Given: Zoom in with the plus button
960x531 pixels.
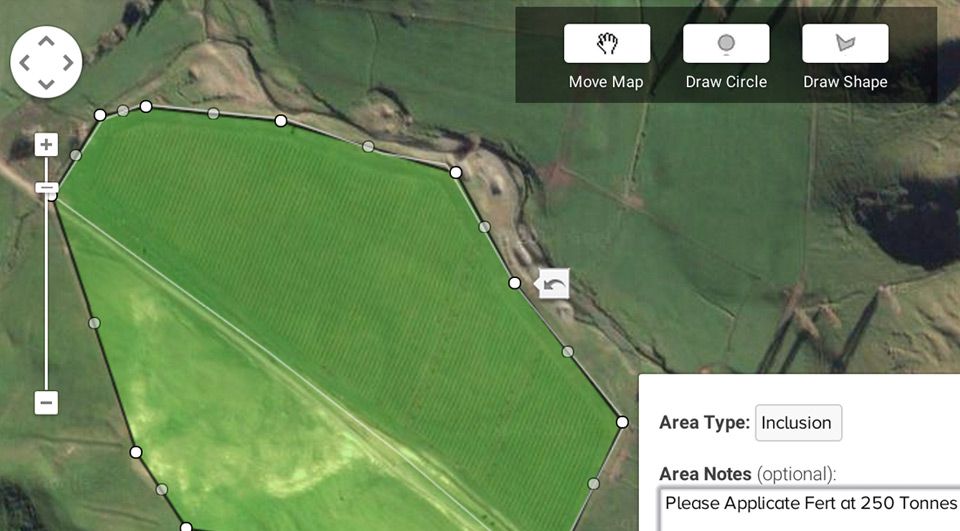Looking at the screenshot, I should pos(46,145).
